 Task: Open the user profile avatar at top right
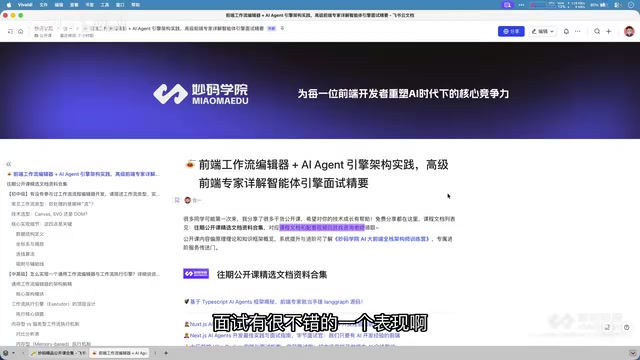[x=629, y=31]
